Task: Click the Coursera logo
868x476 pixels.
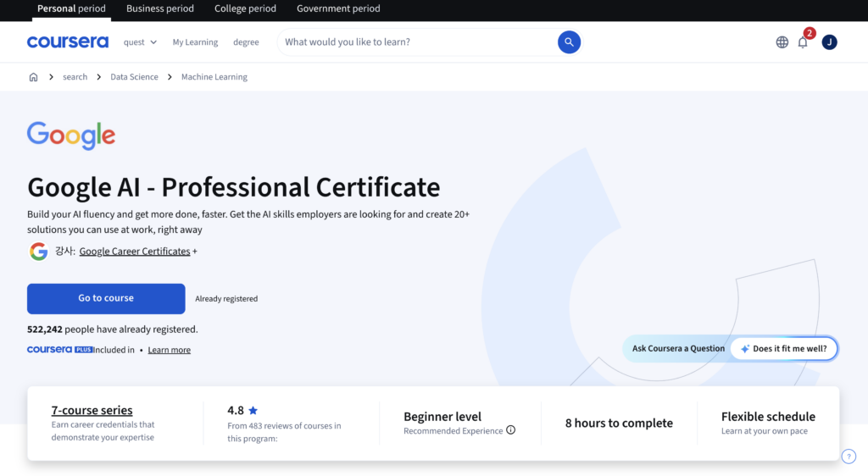Action: click(x=68, y=42)
